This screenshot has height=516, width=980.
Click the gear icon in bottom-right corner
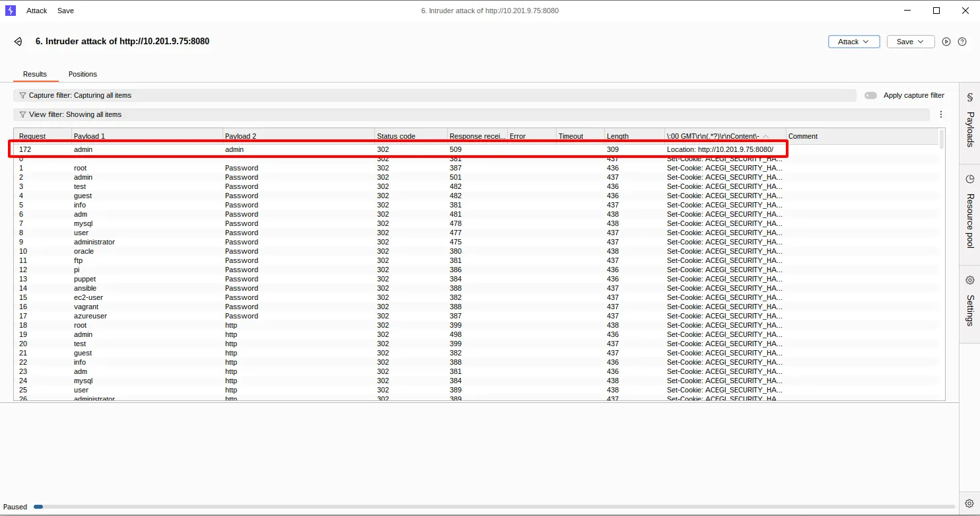969,503
